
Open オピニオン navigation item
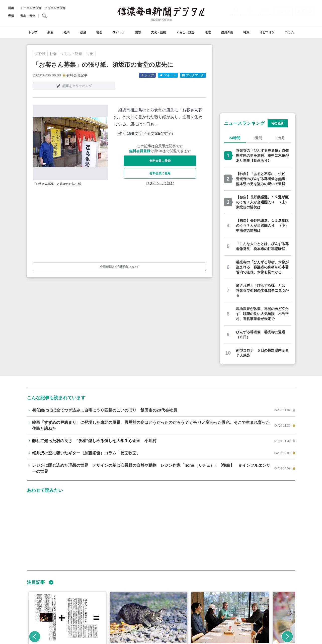pos(267,32)
